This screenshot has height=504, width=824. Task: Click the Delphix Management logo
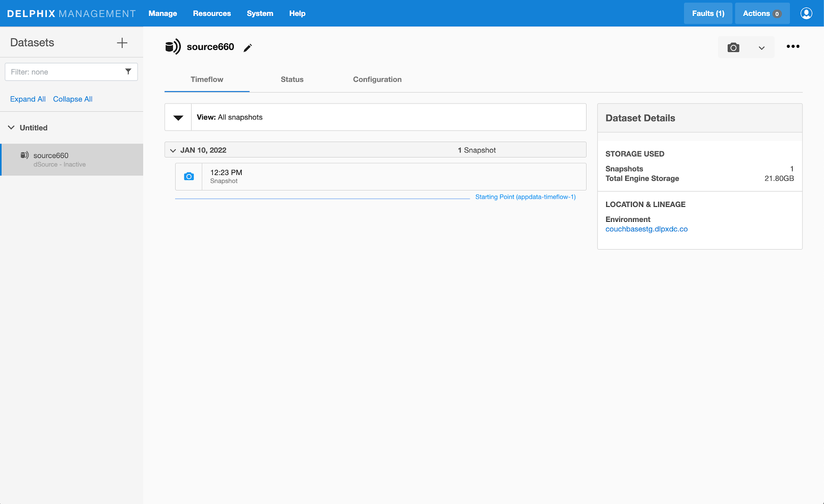[71, 13]
